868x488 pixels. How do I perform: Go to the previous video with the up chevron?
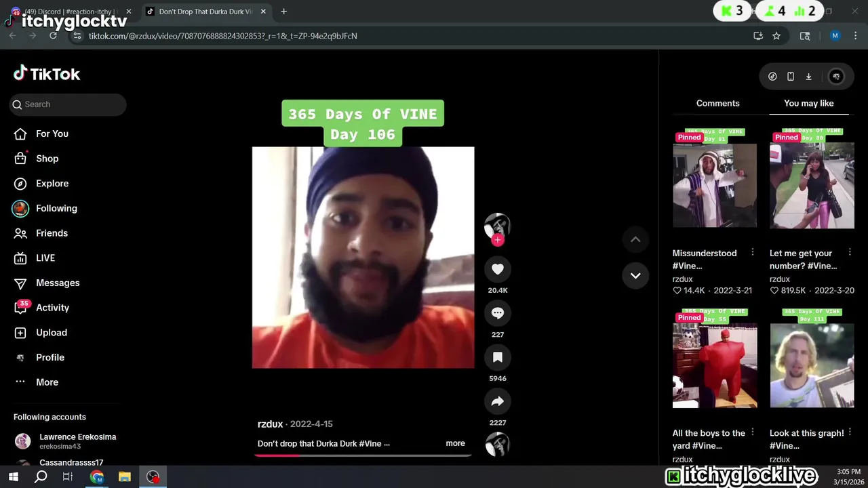(x=635, y=239)
